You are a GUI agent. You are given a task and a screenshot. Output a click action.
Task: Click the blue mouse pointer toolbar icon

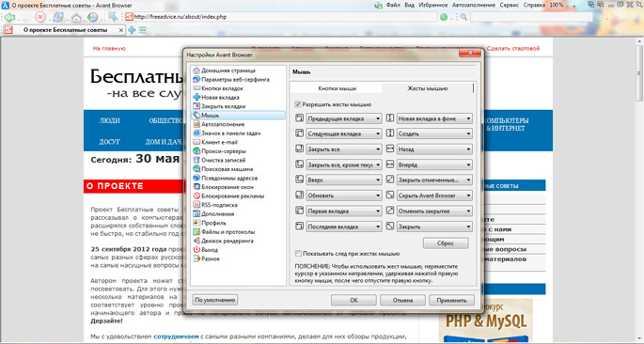coord(113,17)
